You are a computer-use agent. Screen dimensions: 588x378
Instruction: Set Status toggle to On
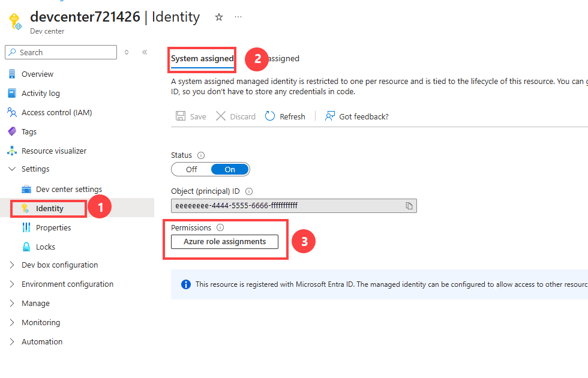click(x=230, y=169)
